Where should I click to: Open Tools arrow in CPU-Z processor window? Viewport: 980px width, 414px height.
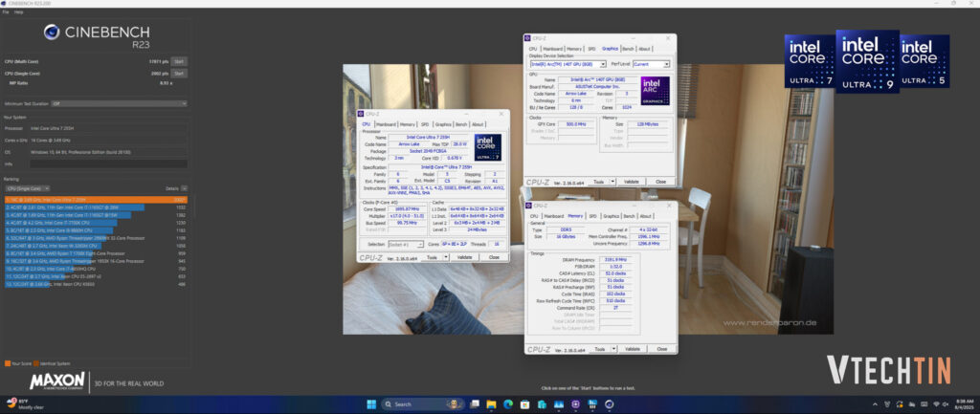pos(446,257)
